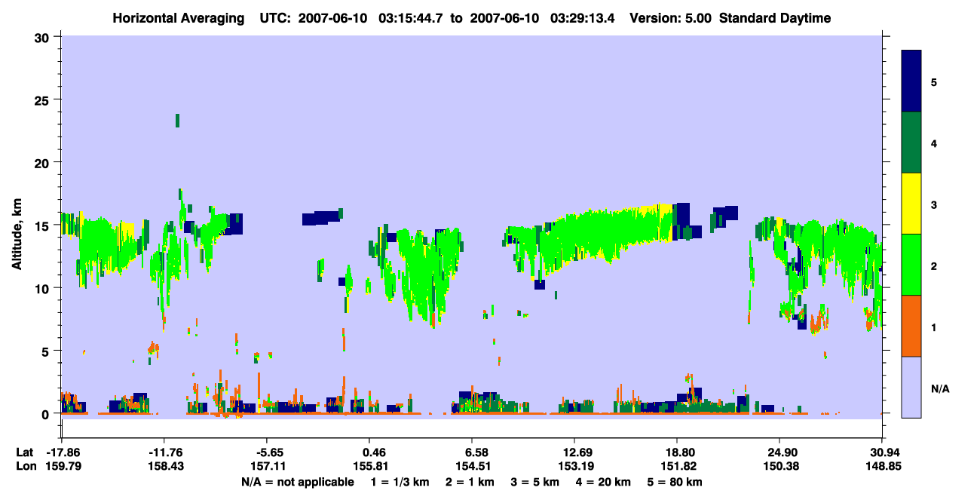Click the yellow colorbar segment labeled 3
980x503 pixels.
tap(911, 204)
